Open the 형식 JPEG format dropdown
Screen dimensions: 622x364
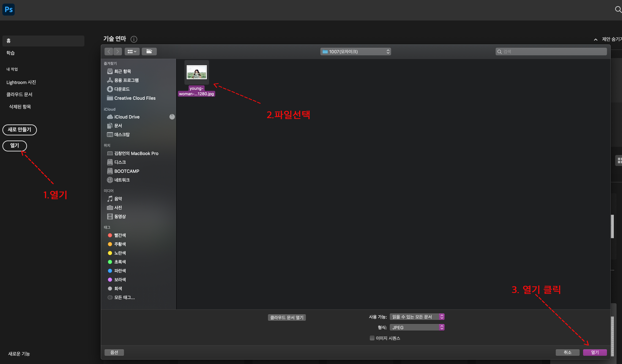coord(417,327)
